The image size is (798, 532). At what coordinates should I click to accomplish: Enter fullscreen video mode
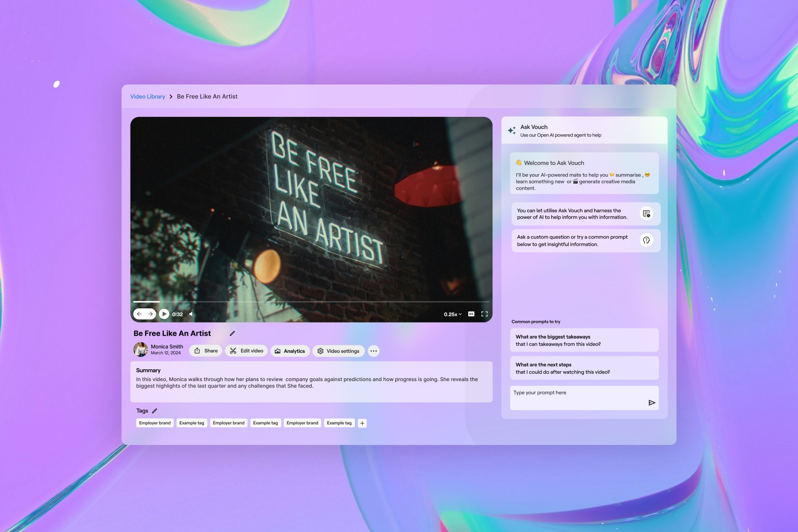tap(484, 314)
